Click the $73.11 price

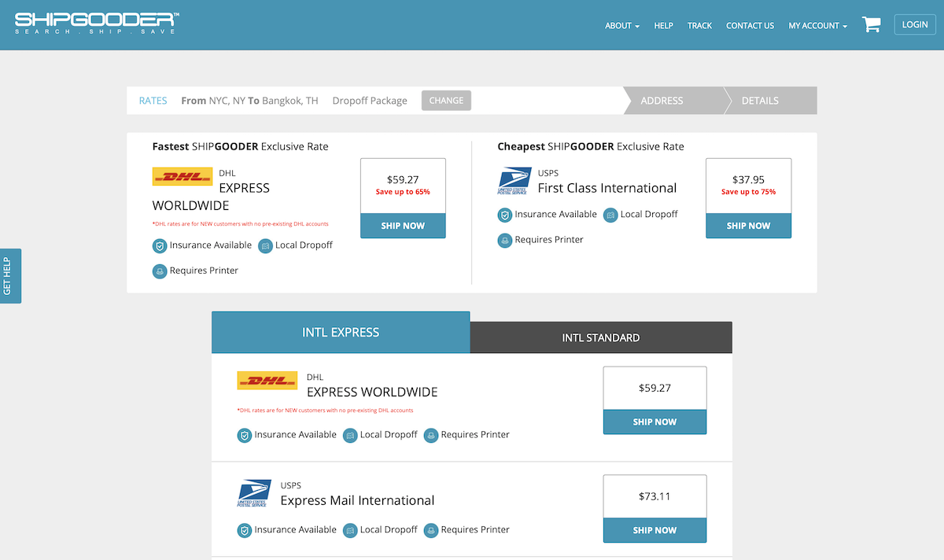coord(655,496)
